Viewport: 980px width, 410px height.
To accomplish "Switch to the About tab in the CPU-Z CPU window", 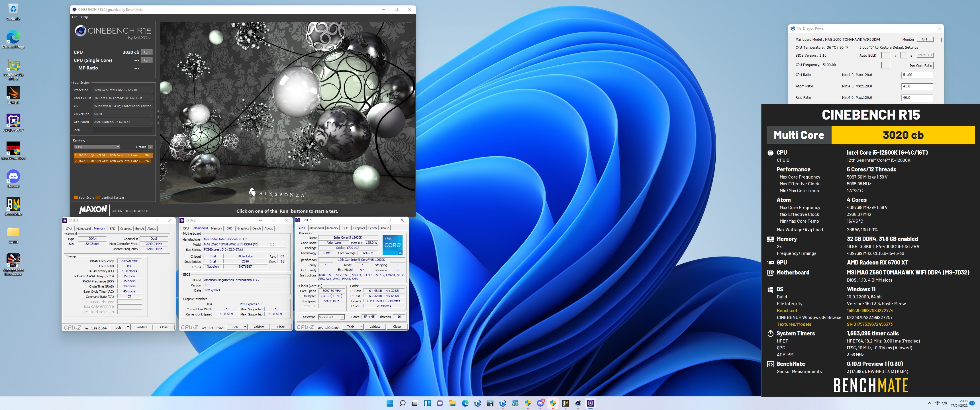I will [385, 228].
